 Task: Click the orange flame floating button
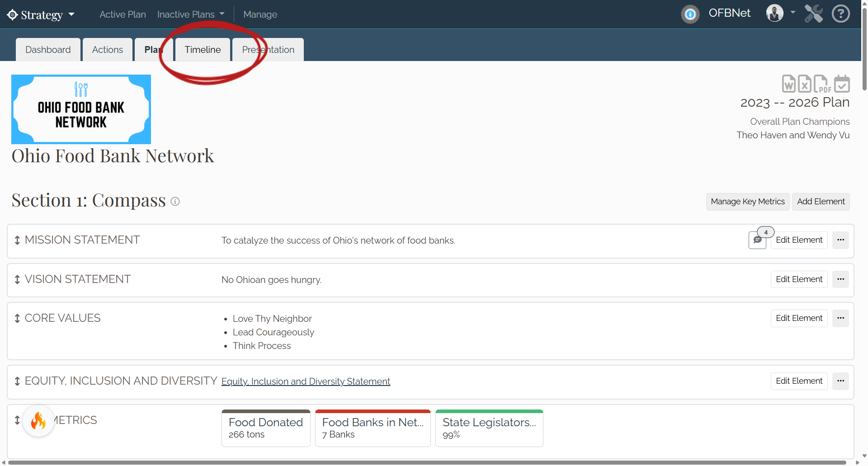[x=38, y=421]
